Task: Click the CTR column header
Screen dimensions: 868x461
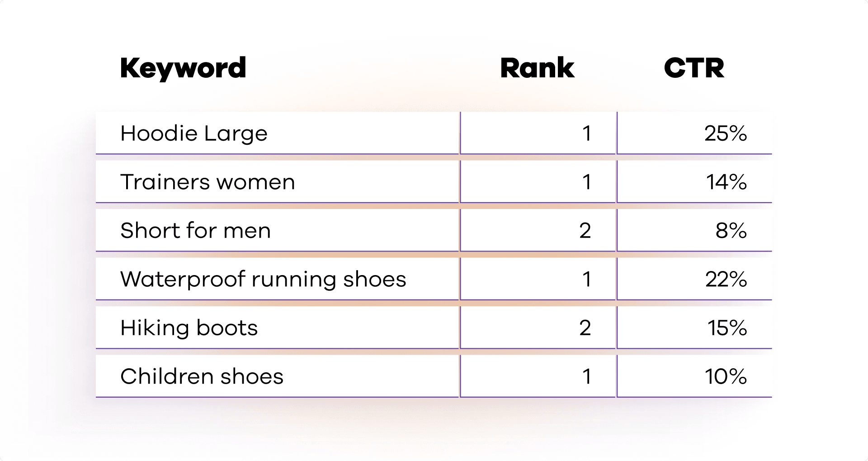Action: coord(694,68)
